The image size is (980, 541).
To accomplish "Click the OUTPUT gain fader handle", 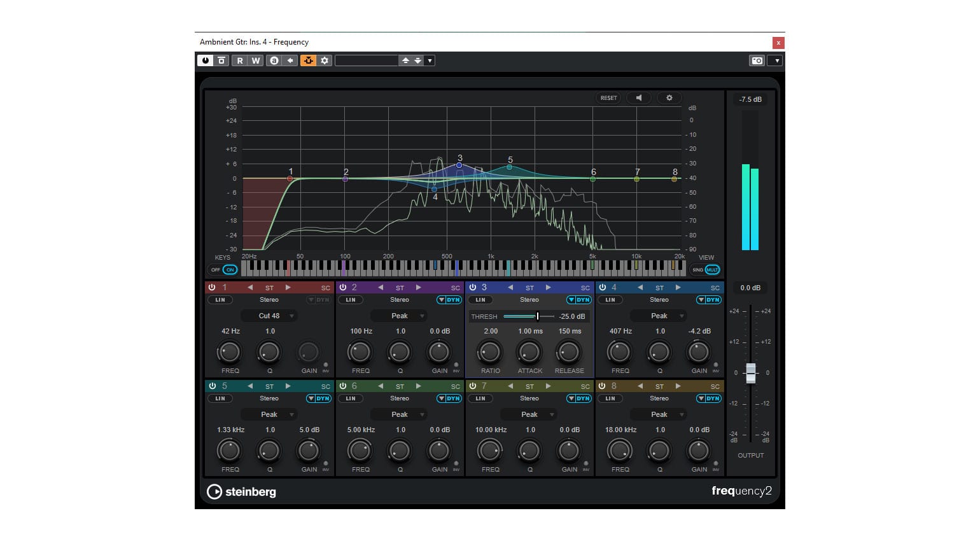I will [x=751, y=373].
